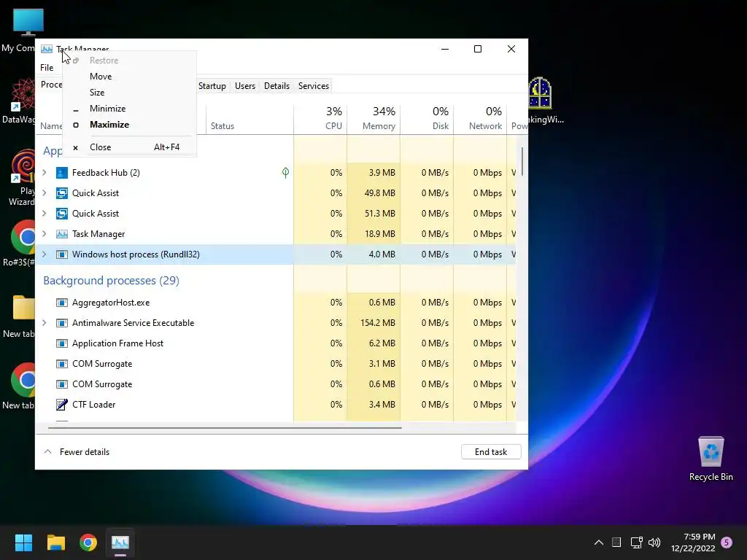Open network display tray icon
The width and height of the screenshot is (747, 560).
tap(636, 542)
